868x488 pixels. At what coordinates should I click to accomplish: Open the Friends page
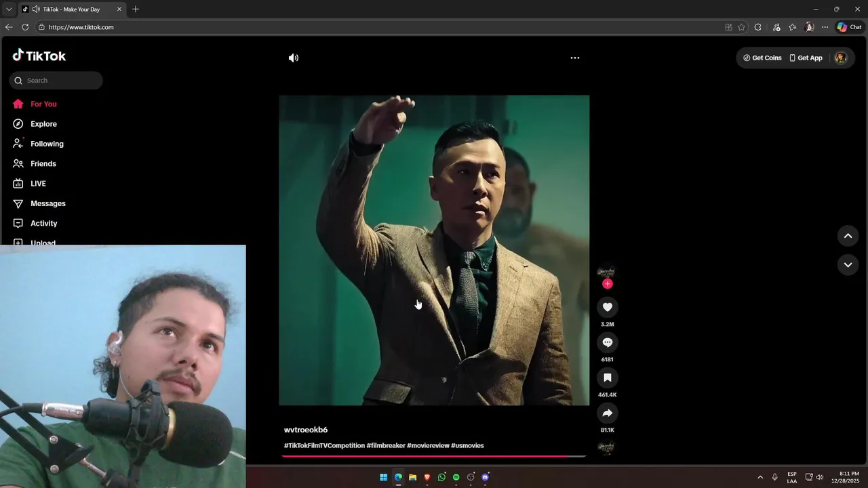[x=35, y=164]
